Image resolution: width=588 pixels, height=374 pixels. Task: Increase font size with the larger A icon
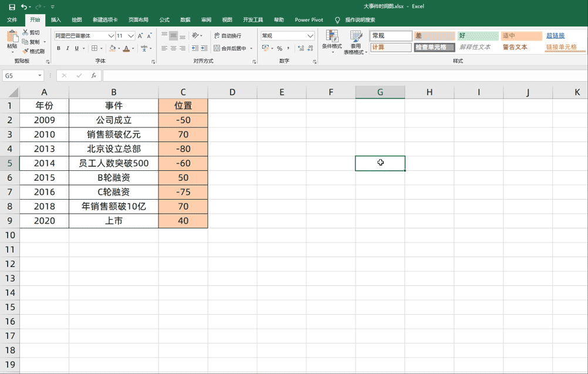click(140, 36)
